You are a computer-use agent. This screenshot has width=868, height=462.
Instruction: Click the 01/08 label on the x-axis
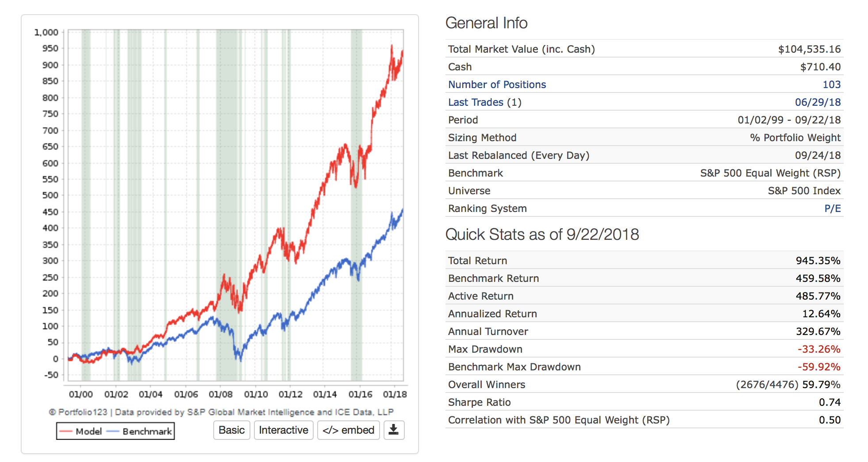click(x=220, y=394)
